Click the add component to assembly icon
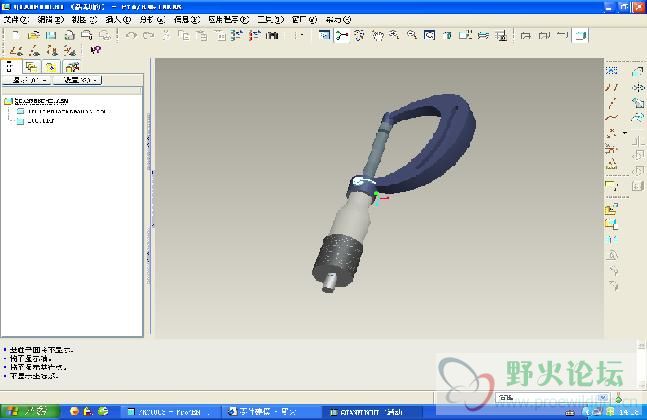The image size is (647, 420). pos(612,210)
